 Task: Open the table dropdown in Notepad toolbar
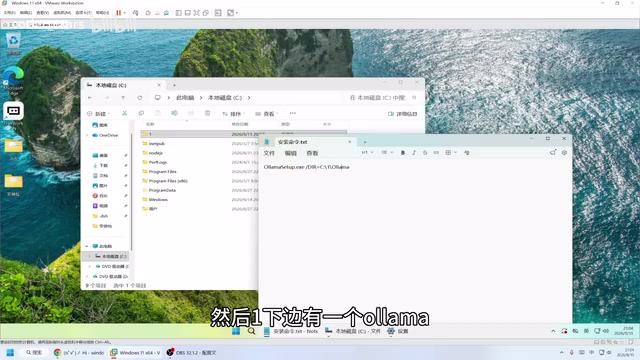click(451, 152)
